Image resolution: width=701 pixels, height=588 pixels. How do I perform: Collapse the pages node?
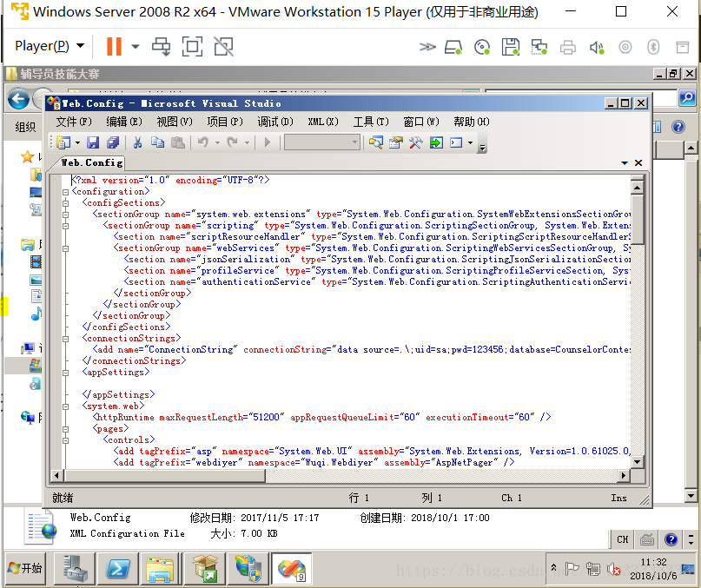[66, 429]
